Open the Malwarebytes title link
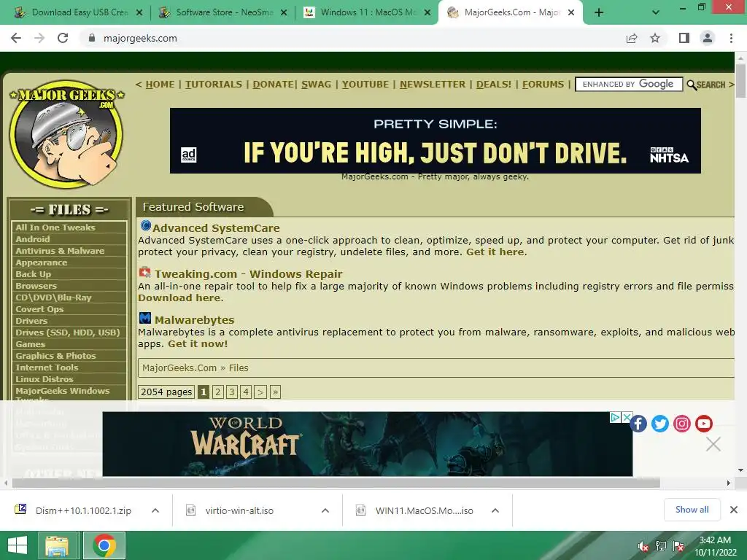 [194, 320]
